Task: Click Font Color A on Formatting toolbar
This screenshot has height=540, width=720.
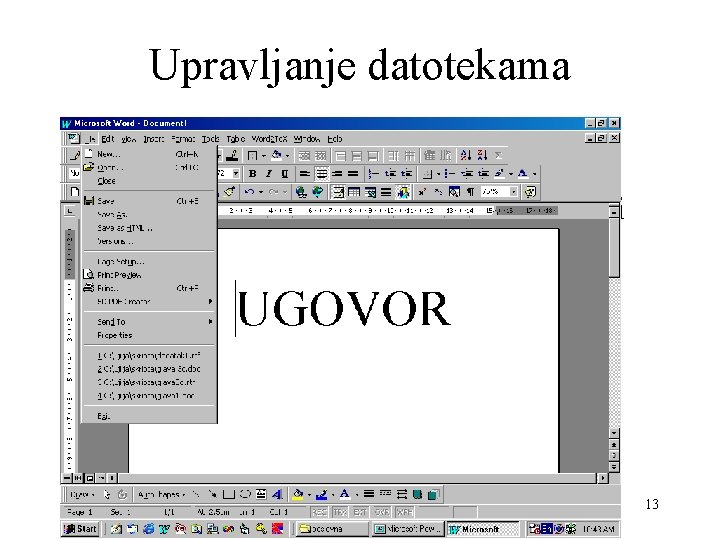Action: pos(522,174)
